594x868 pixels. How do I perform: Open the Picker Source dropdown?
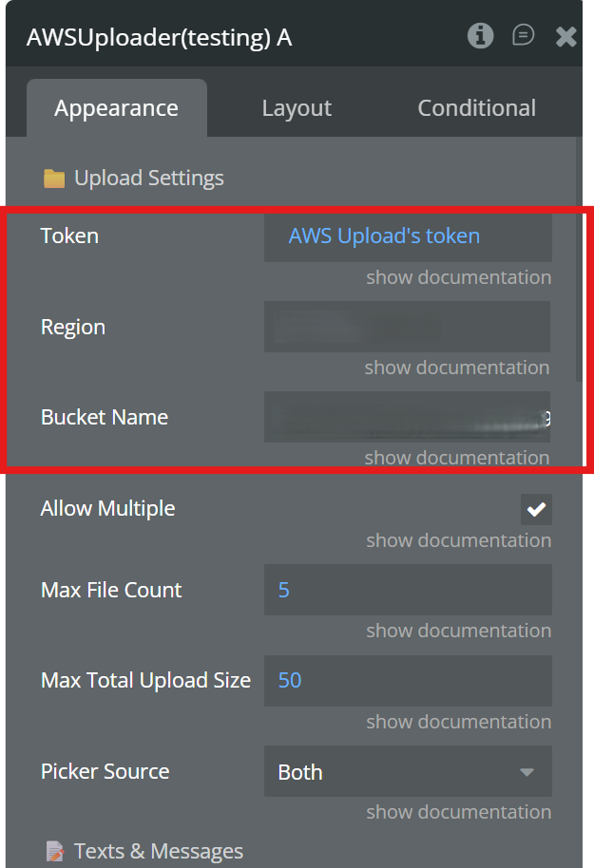[408, 772]
